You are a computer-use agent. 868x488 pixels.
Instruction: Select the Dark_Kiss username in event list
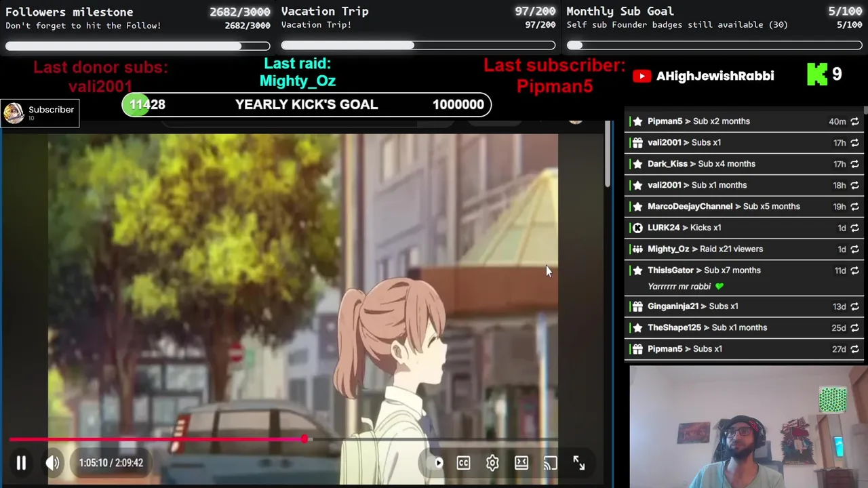(667, 164)
